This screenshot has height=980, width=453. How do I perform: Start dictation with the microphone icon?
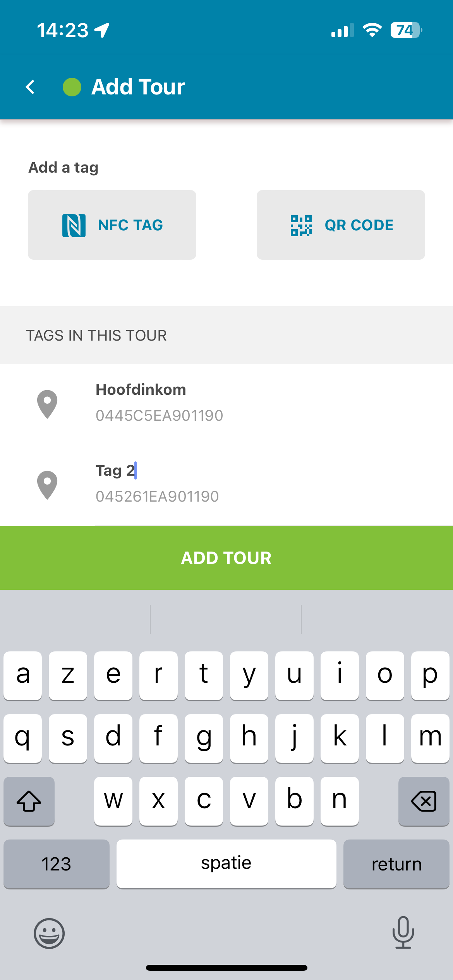(403, 932)
